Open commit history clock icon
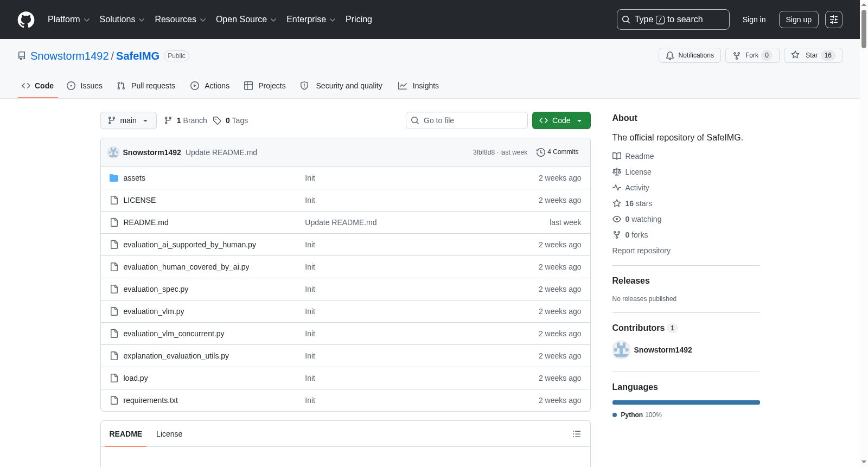Viewport: 868px width, 467px height. tap(541, 152)
